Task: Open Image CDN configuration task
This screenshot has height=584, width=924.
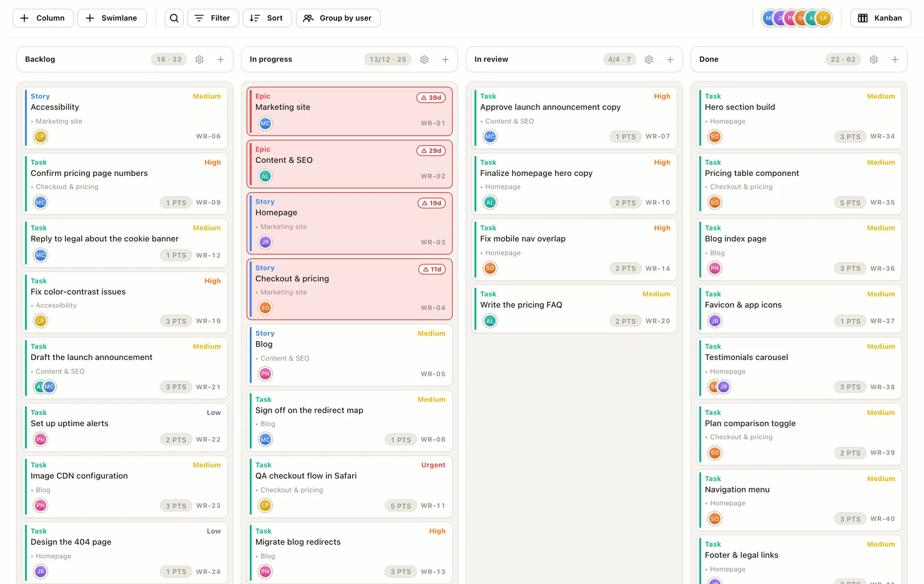Action: [x=125, y=485]
